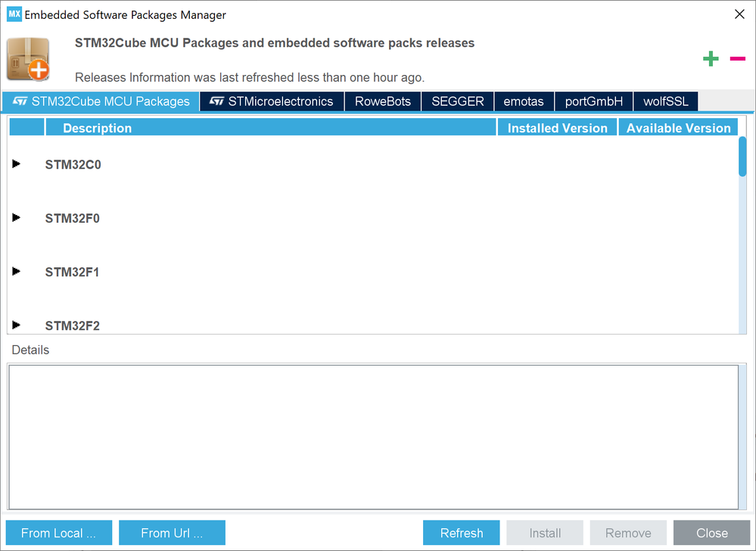Open the wolfSSL tab
Screen dimensions: 756x551
pyautogui.click(x=665, y=101)
